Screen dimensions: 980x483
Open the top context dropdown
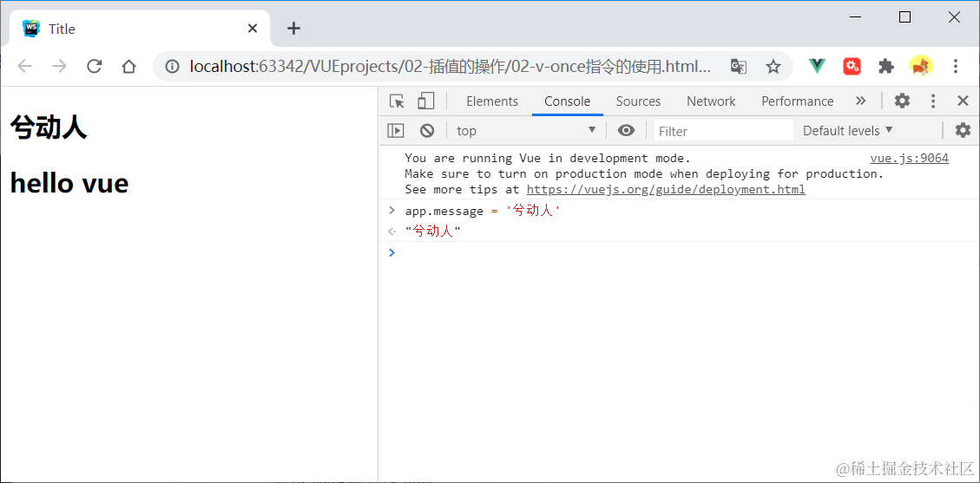[526, 130]
